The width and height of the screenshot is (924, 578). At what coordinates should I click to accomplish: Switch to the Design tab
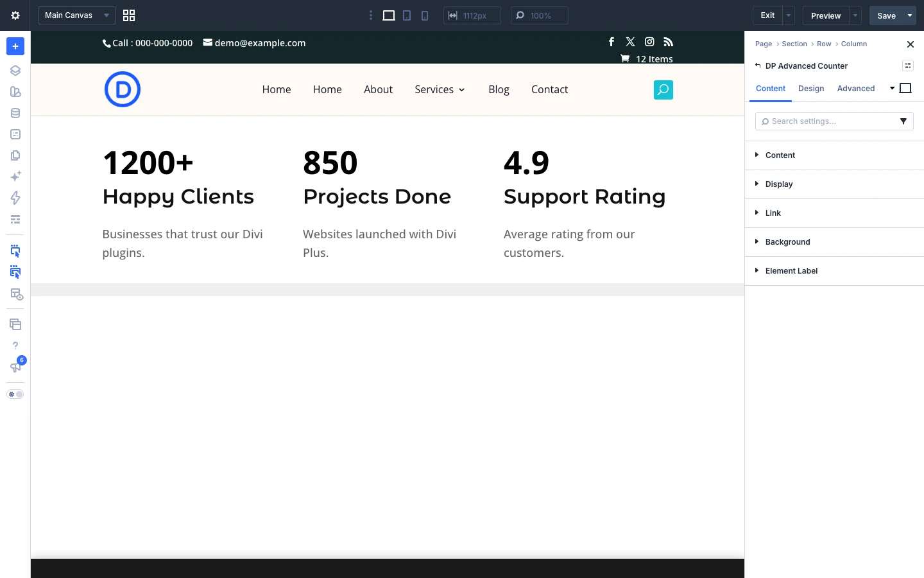click(x=811, y=89)
